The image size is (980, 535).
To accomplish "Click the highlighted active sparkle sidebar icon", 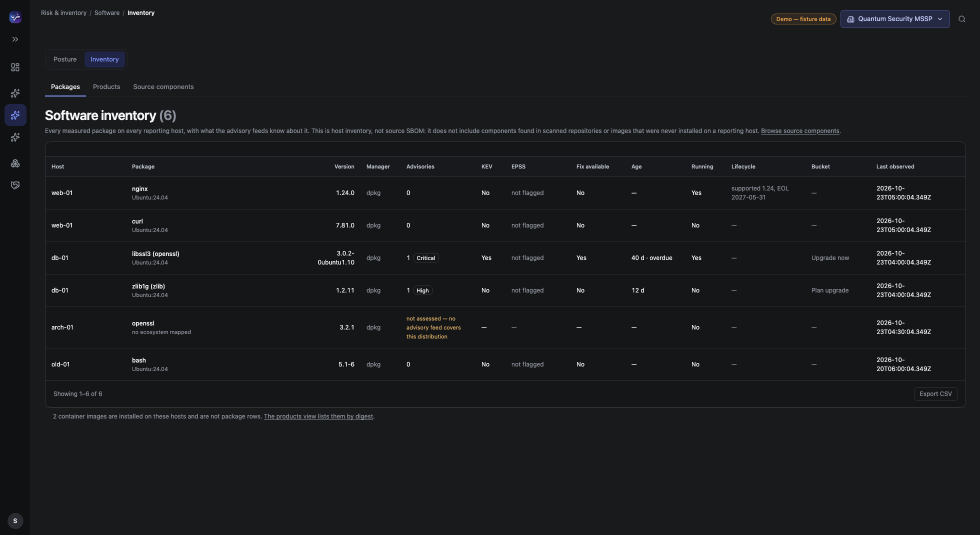I will [x=15, y=115].
